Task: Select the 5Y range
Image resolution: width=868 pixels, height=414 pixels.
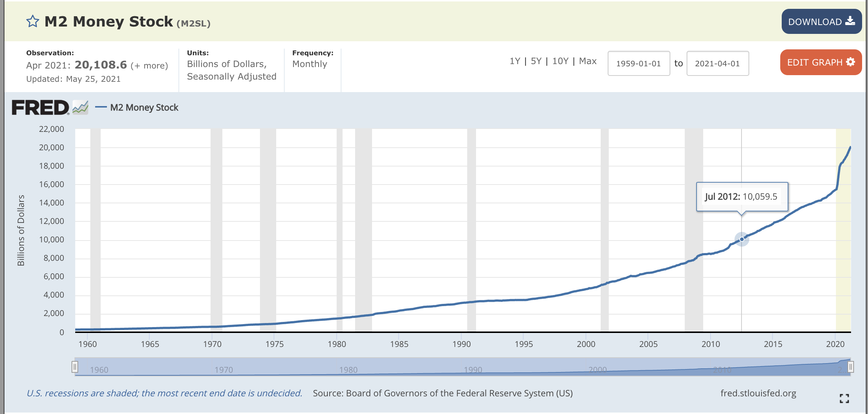Action: [536, 61]
